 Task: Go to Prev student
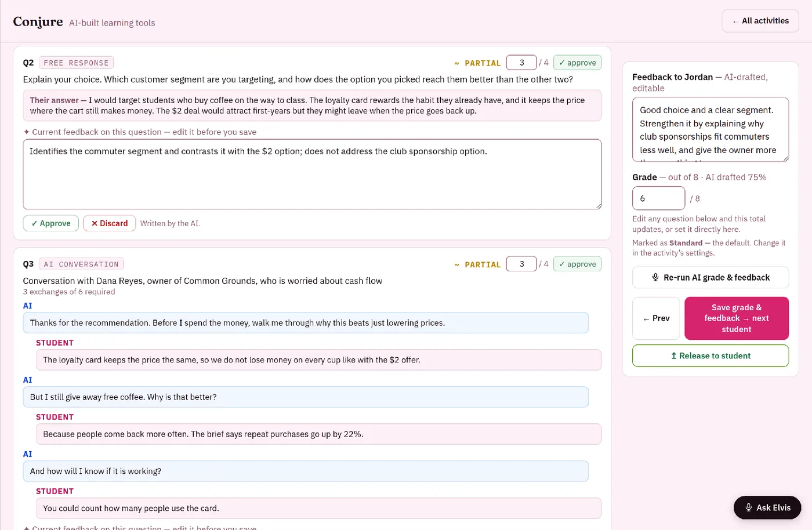tap(656, 318)
